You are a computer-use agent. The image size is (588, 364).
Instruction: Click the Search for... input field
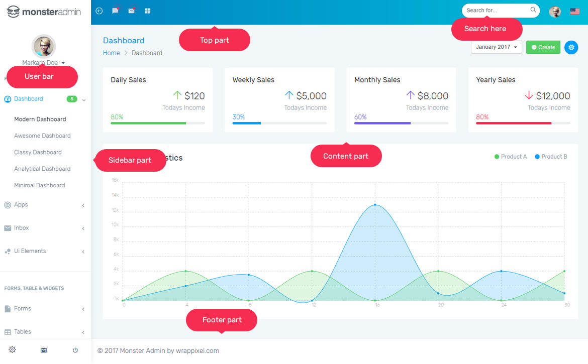point(496,11)
